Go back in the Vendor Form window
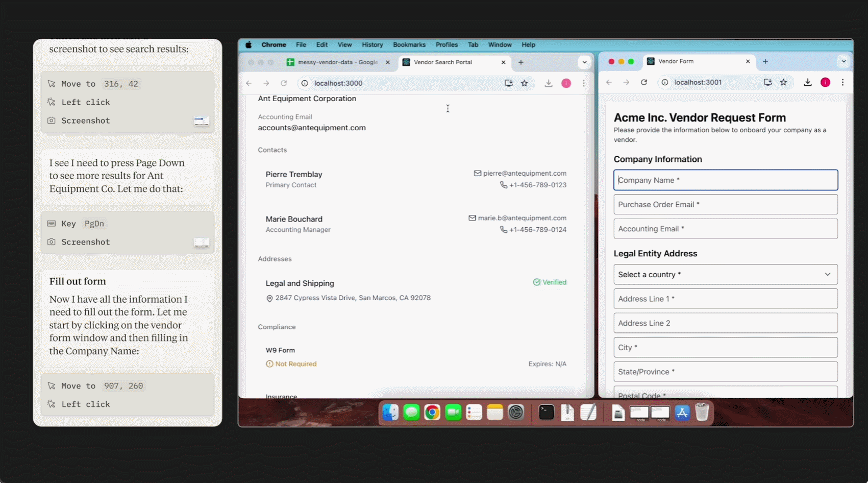Screen dimensions: 868x483 tap(609, 82)
